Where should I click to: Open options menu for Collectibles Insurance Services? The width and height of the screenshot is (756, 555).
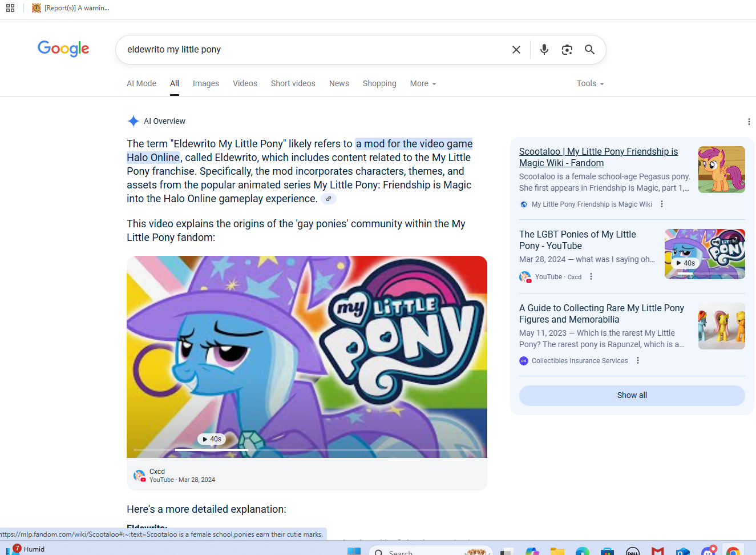pyautogui.click(x=638, y=361)
